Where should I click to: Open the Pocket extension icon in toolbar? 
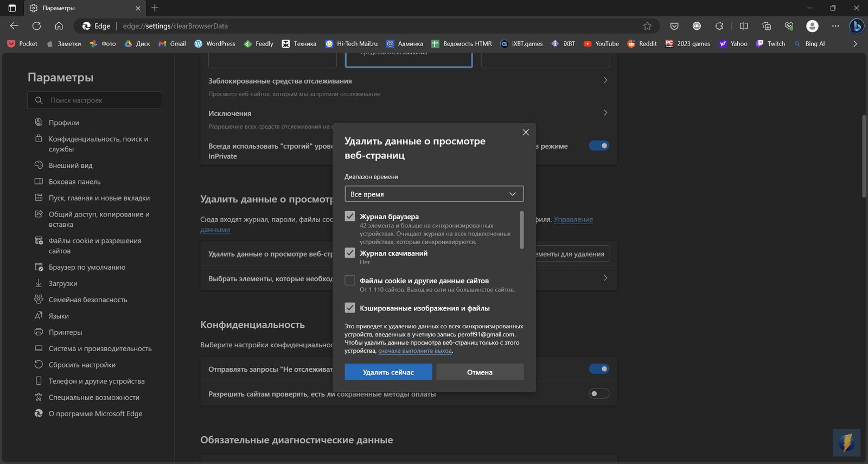point(674,26)
